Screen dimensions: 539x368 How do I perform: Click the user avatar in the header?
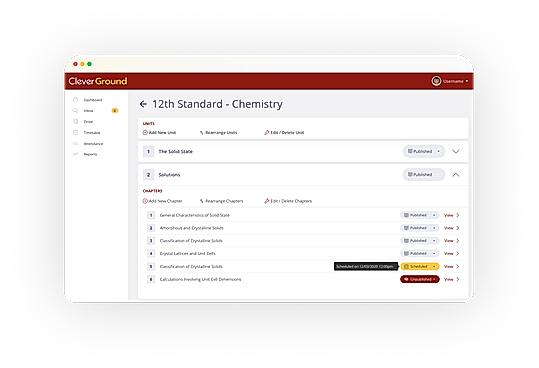(436, 81)
